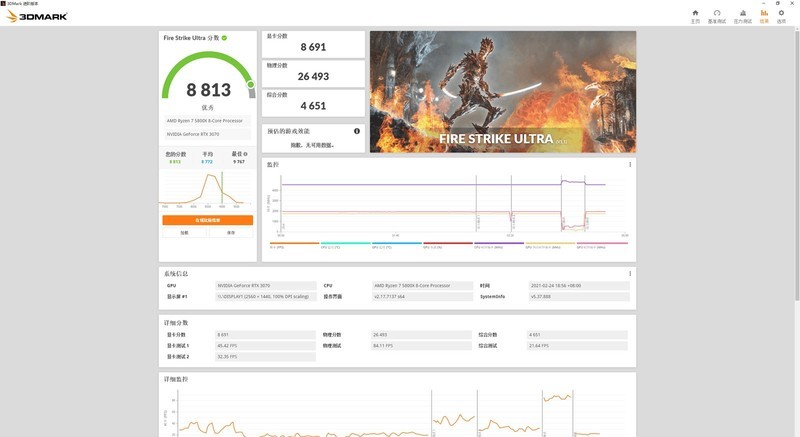Click the info icon next to best score
The height and width of the screenshot is (437, 800).
pos(245,153)
